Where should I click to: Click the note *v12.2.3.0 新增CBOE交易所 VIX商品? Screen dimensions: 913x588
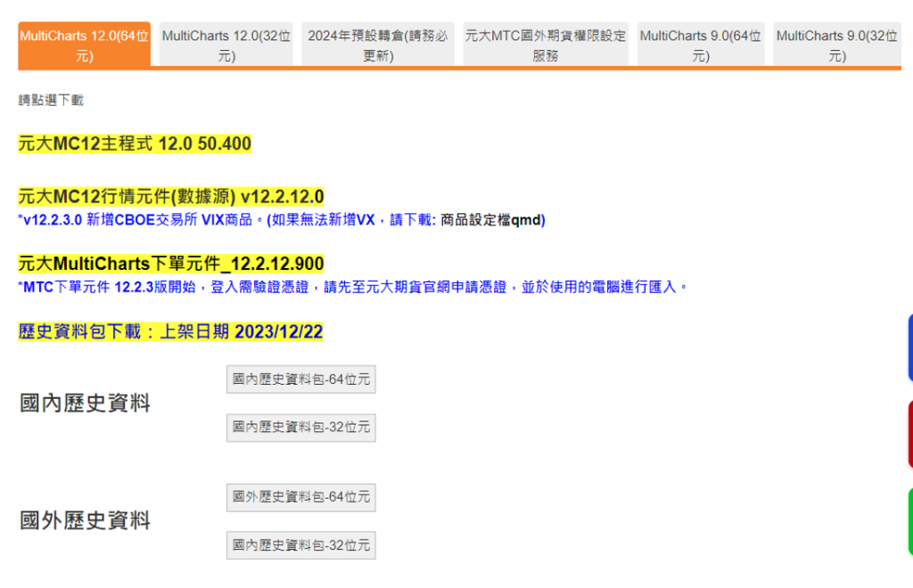[x=140, y=220]
